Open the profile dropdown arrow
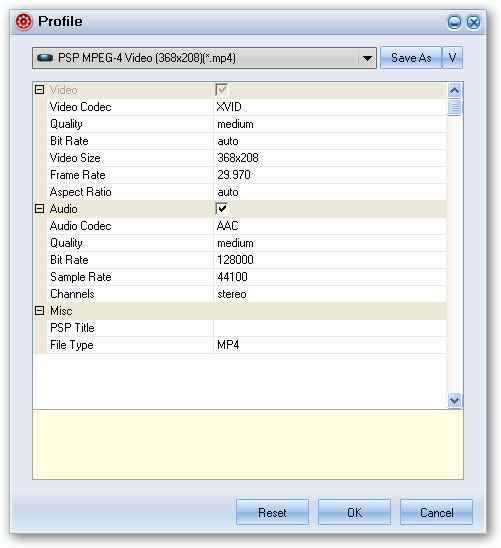Viewport: 501px width, 548px height. (367, 58)
